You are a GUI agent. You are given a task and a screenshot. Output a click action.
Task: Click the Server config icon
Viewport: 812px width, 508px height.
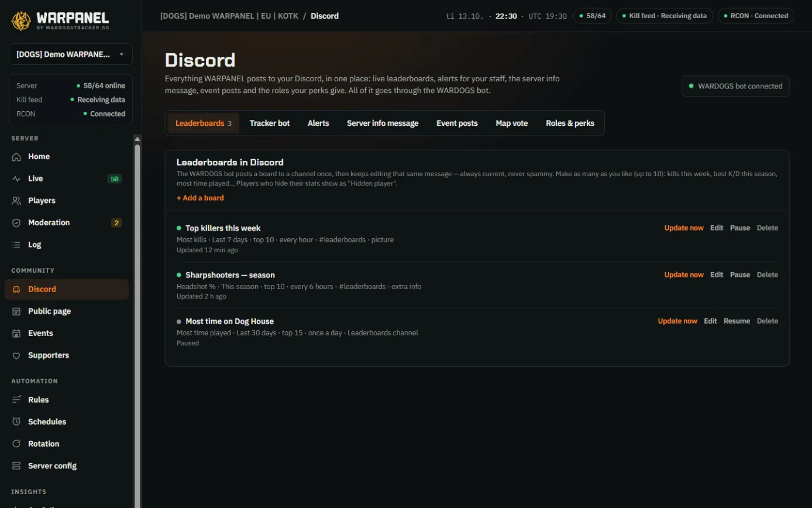[x=16, y=466]
